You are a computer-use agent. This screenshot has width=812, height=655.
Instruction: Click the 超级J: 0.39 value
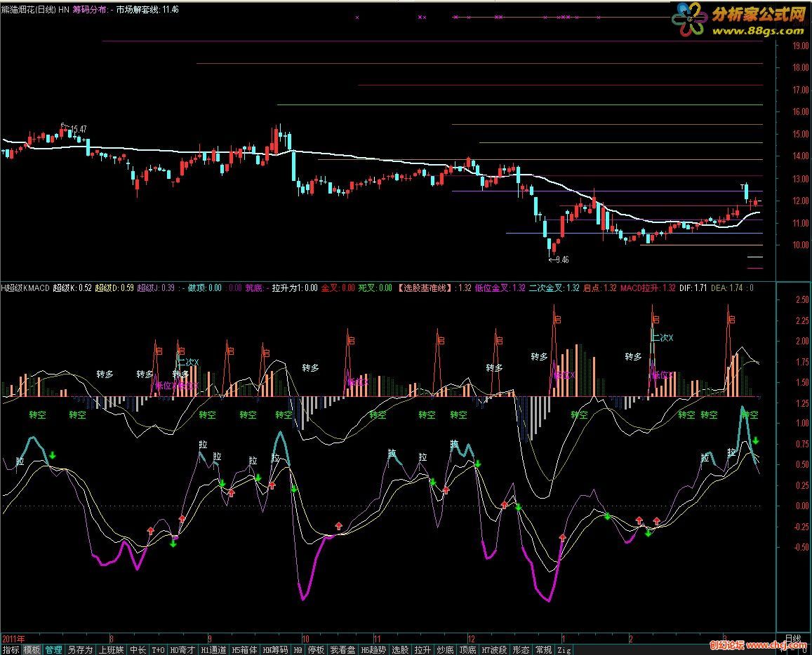coord(155,288)
